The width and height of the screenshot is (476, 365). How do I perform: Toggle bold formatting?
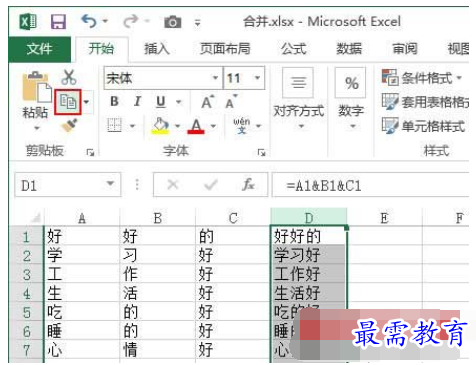coord(114,102)
